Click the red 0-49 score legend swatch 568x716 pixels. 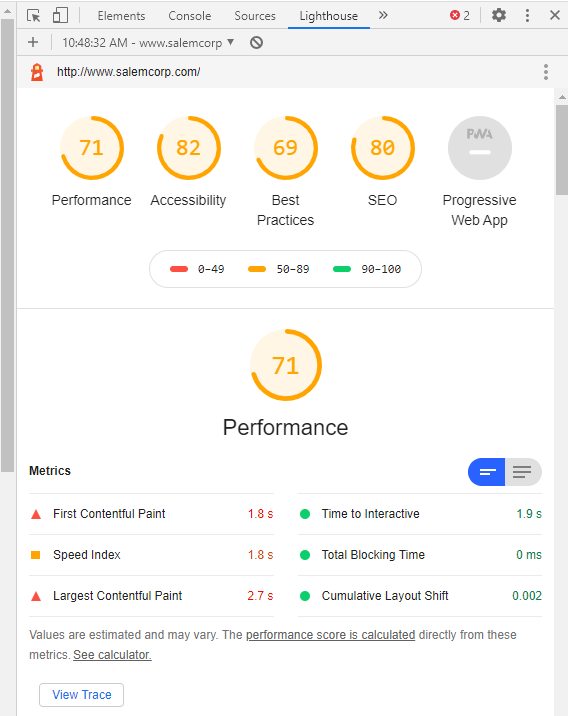[x=179, y=269]
